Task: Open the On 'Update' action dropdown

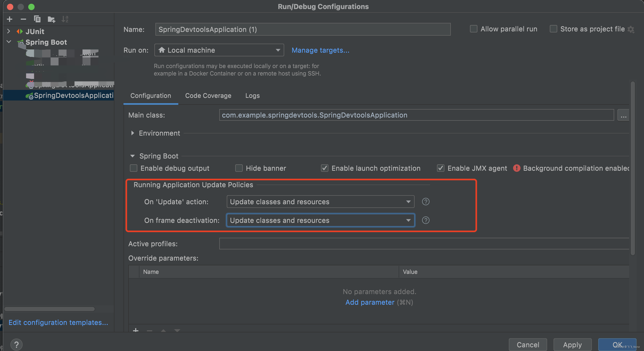Action: point(320,202)
